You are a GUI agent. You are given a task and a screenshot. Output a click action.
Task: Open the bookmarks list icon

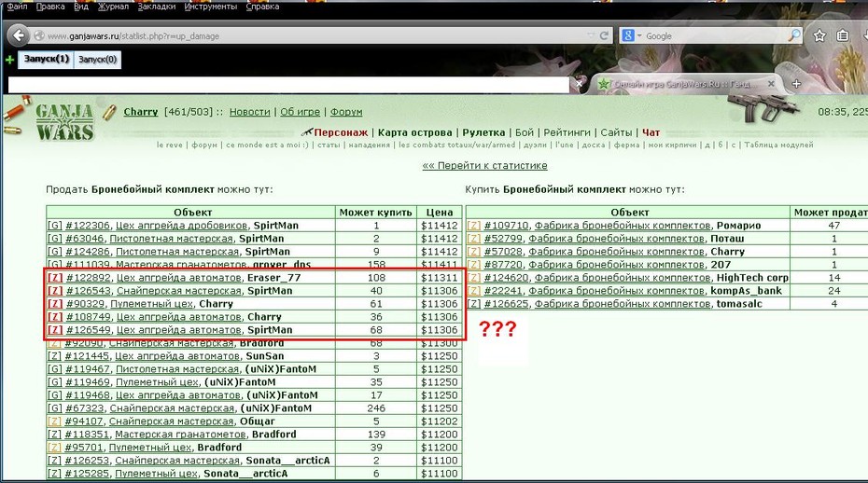click(843, 36)
